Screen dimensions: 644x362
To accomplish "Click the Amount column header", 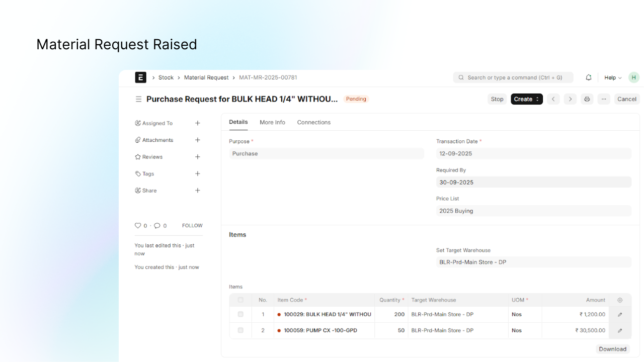I will (x=576, y=300).
